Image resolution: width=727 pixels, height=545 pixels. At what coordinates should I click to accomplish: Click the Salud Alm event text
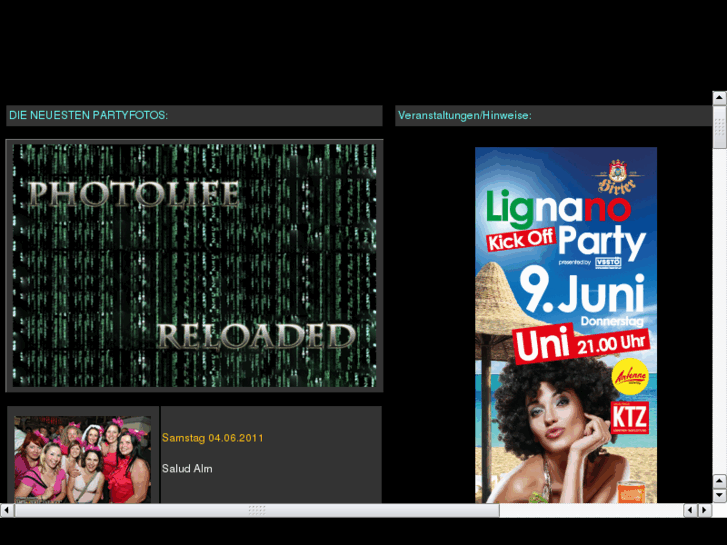click(x=187, y=468)
